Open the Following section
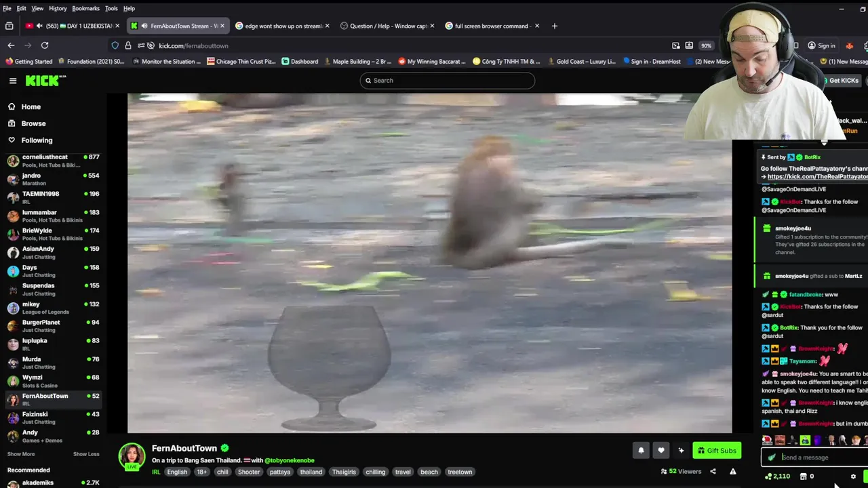Image resolution: width=868 pixels, height=488 pixels. [x=37, y=140]
